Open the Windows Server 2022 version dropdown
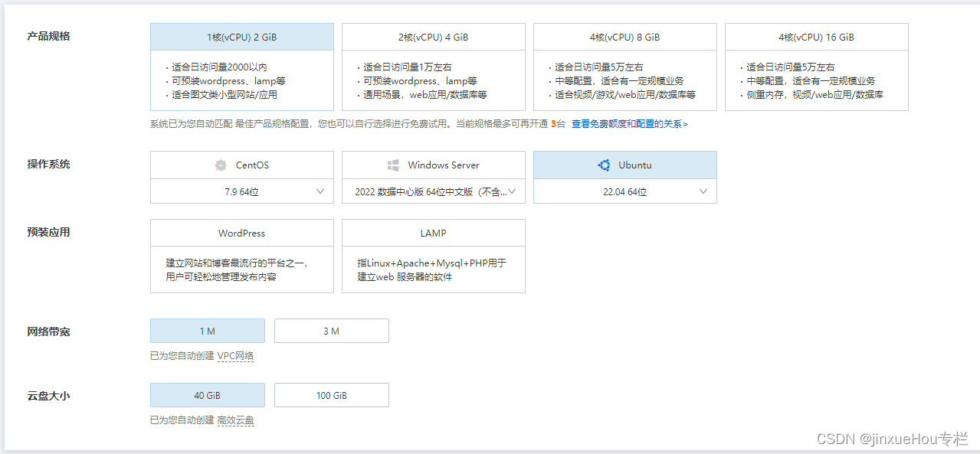 pos(434,191)
